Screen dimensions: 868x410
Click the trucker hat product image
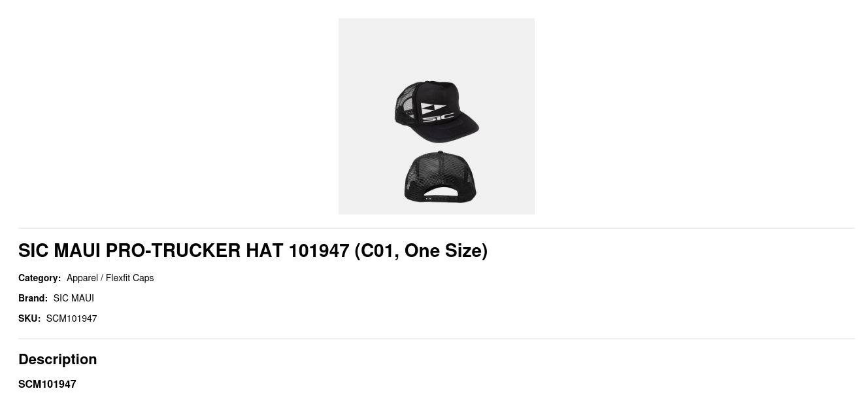pos(436,116)
